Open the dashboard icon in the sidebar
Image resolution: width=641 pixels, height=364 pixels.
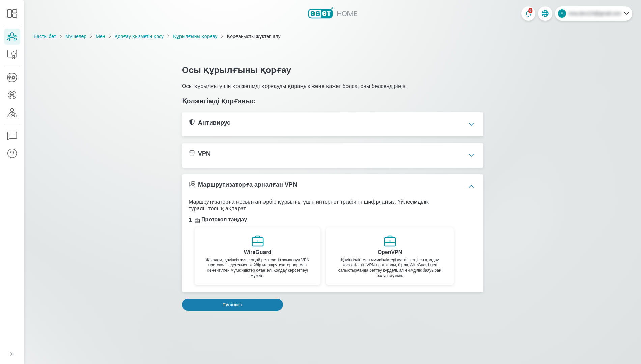click(x=12, y=13)
